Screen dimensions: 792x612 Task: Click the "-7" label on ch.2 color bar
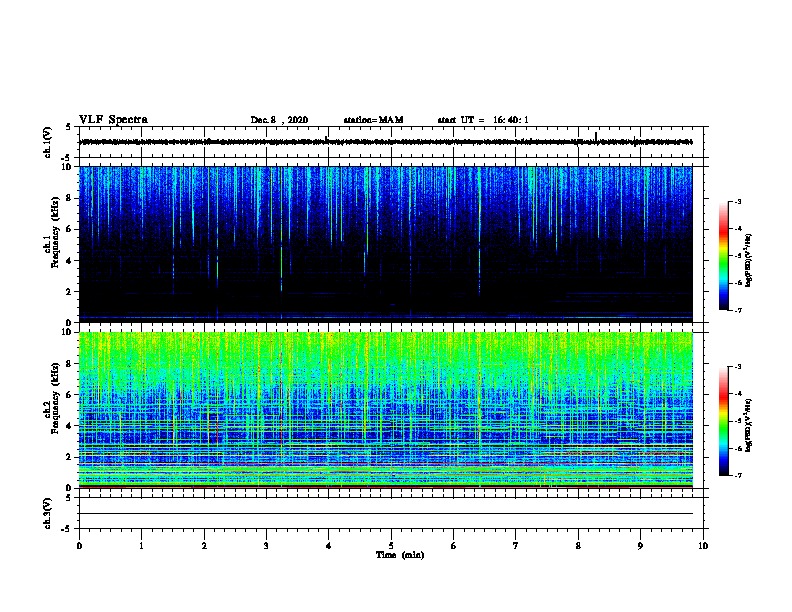(x=737, y=475)
